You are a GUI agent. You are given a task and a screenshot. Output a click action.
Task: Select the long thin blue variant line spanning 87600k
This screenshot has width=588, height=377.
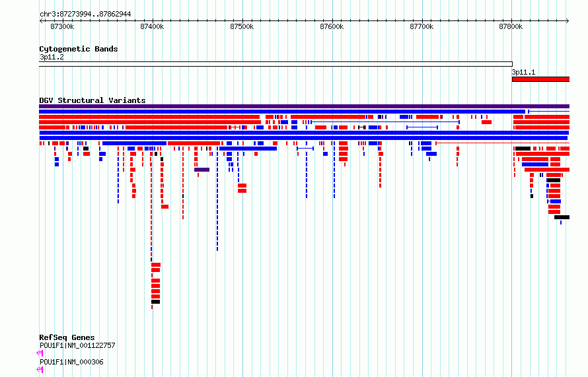pyautogui.click(x=385, y=122)
